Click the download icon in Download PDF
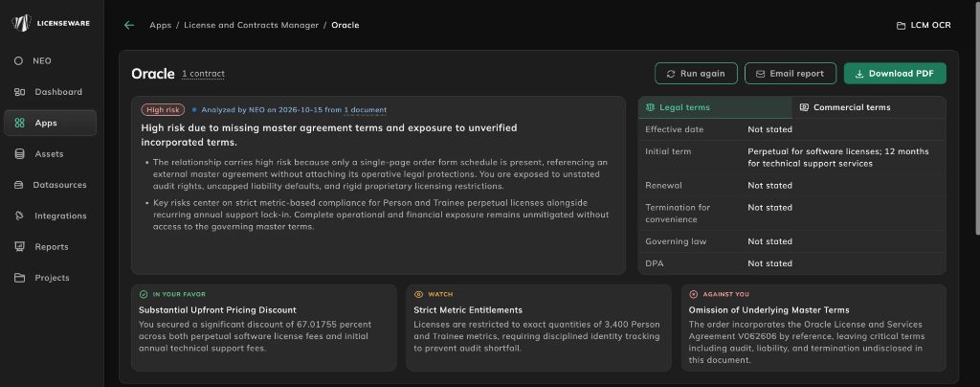 tap(859, 74)
